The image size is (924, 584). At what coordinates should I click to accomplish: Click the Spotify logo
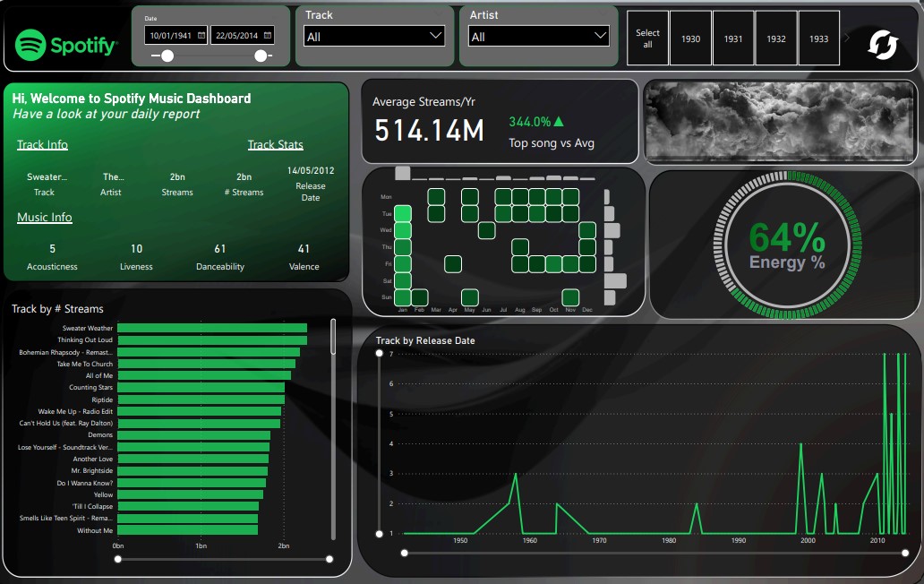pos(66,45)
